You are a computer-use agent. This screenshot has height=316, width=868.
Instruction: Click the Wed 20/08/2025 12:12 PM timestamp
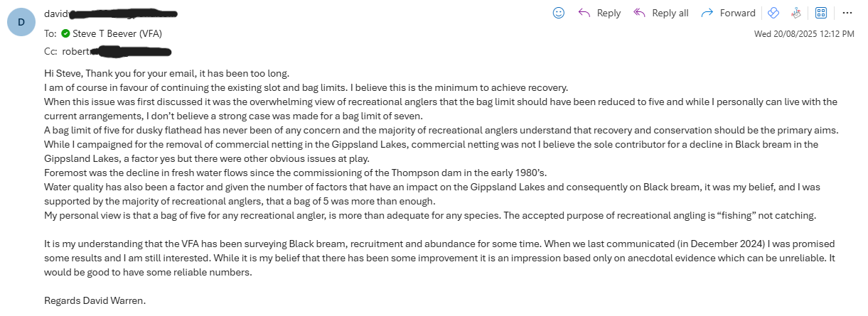(804, 33)
